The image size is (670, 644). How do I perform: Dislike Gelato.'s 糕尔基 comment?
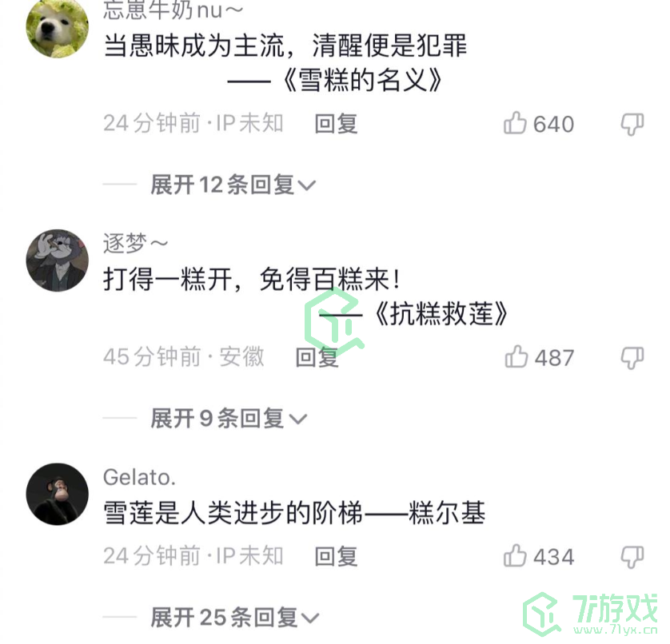tap(632, 557)
